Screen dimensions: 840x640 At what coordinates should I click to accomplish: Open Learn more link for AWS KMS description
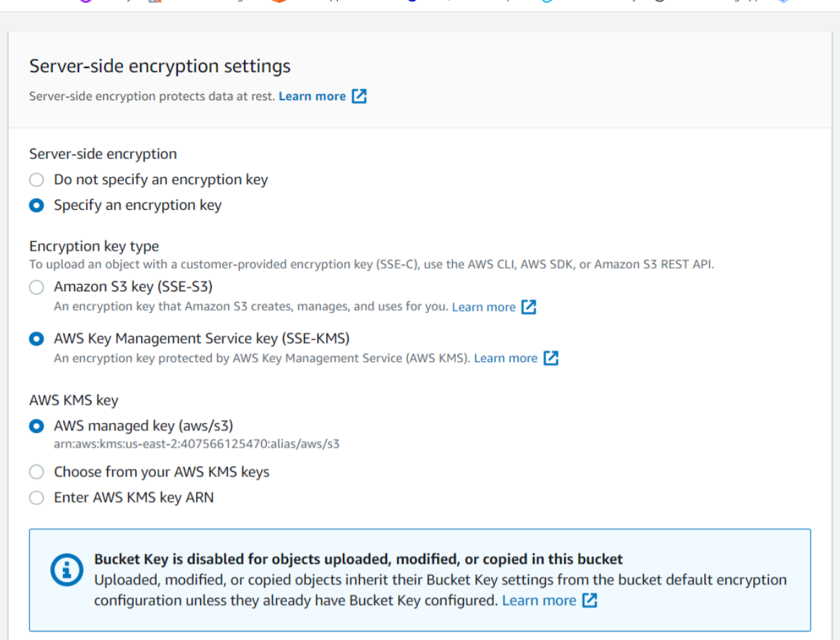coord(505,358)
